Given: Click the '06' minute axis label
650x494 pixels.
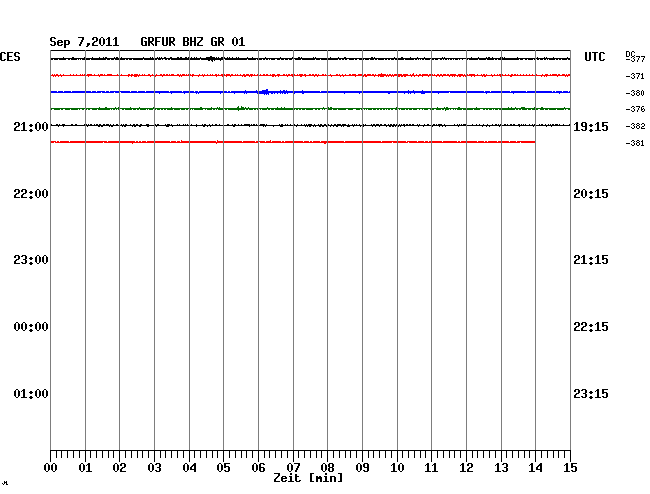Looking at the screenshot, I should 258,468.
